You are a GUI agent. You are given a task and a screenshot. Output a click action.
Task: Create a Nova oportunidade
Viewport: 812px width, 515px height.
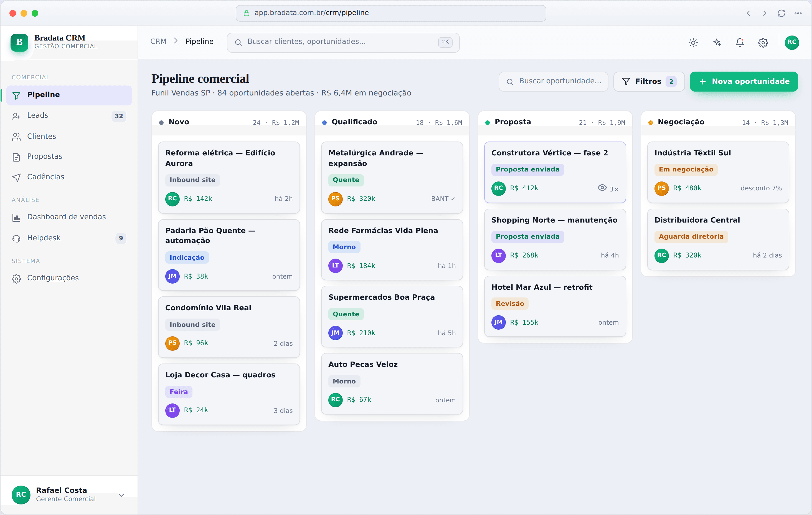[744, 81]
